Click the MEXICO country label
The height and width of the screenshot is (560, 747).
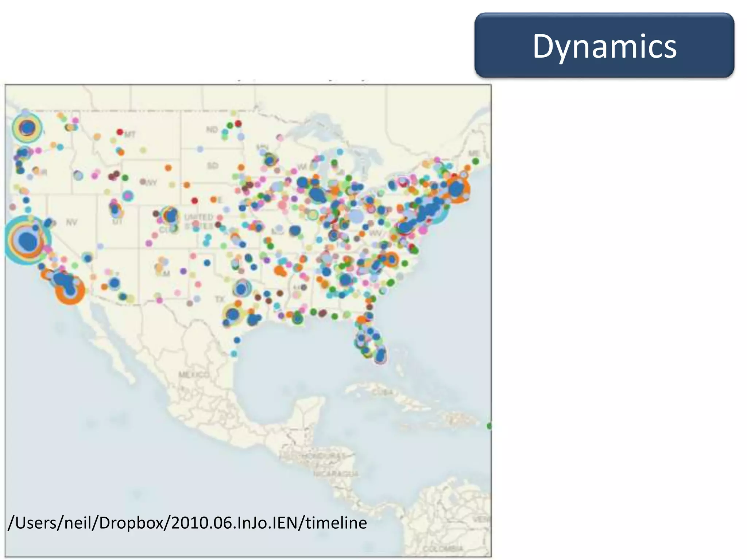[194, 374]
